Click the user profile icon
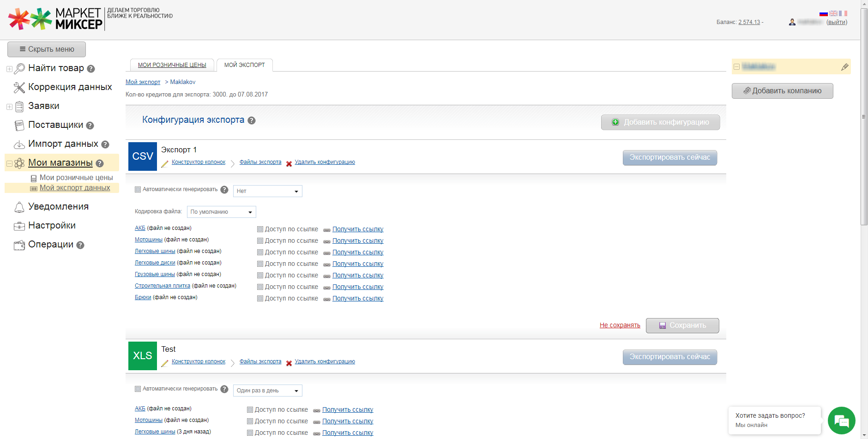 click(792, 22)
